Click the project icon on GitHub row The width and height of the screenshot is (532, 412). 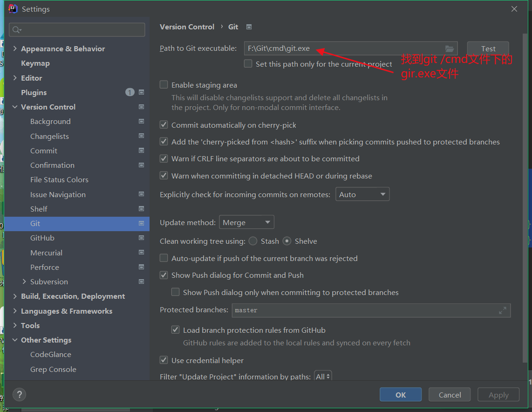tap(142, 238)
